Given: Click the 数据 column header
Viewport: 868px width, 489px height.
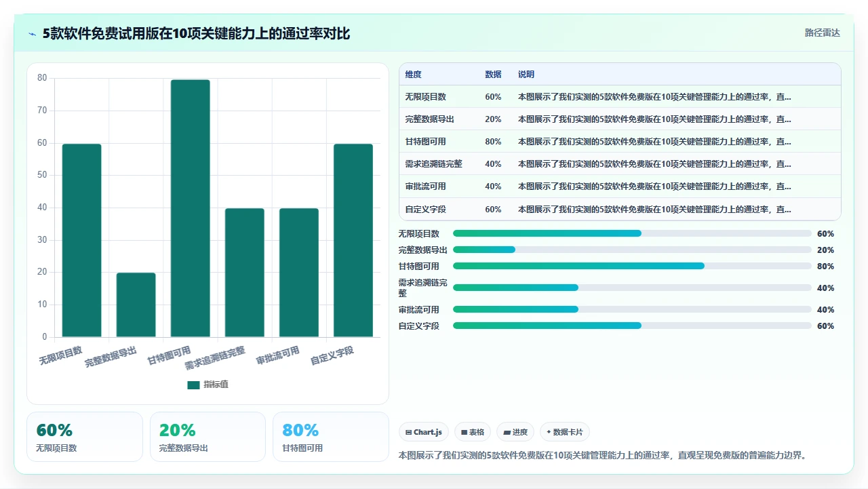Looking at the screenshot, I should (493, 75).
